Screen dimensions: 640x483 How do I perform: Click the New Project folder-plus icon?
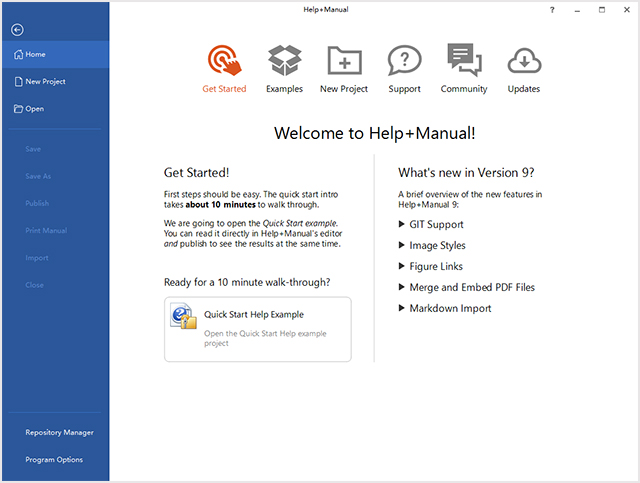(x=344, y=60)
